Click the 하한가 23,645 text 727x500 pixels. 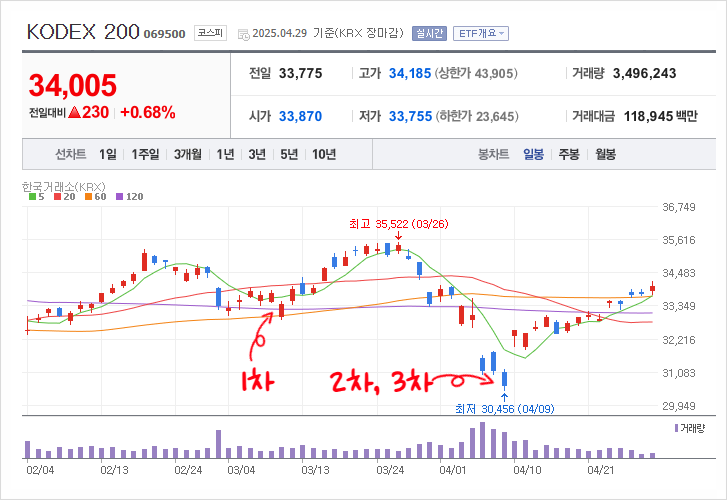(x=477, y=116)
